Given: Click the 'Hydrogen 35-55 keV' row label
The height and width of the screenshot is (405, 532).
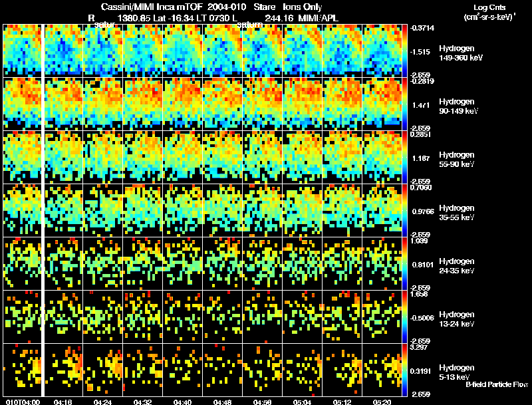Looking at the screenshot, I should point(456,213).
